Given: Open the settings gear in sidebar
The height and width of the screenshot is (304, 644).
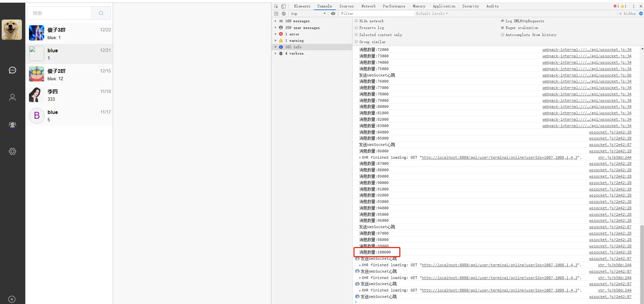Looking at the screenshot, I should click(12, 151).
